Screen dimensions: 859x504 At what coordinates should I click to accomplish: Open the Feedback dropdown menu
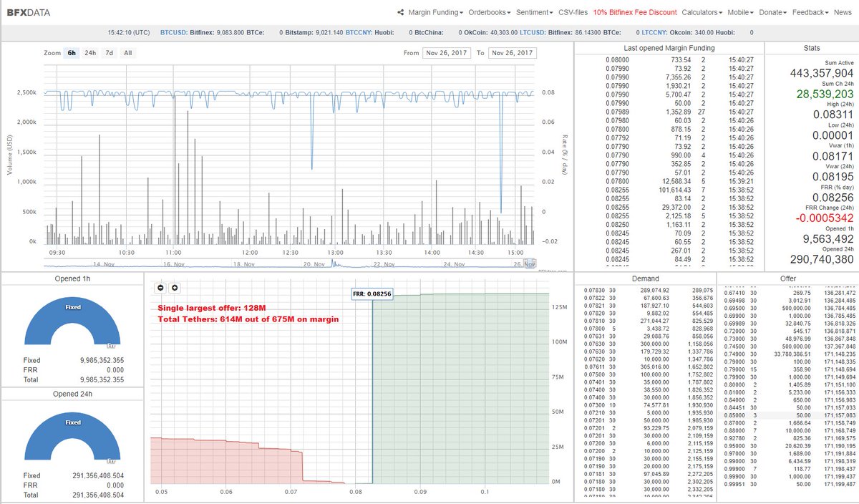810,13
